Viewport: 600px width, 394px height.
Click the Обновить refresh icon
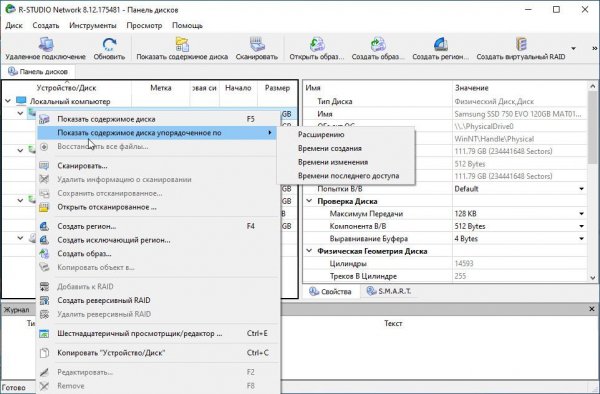[109, 44]
